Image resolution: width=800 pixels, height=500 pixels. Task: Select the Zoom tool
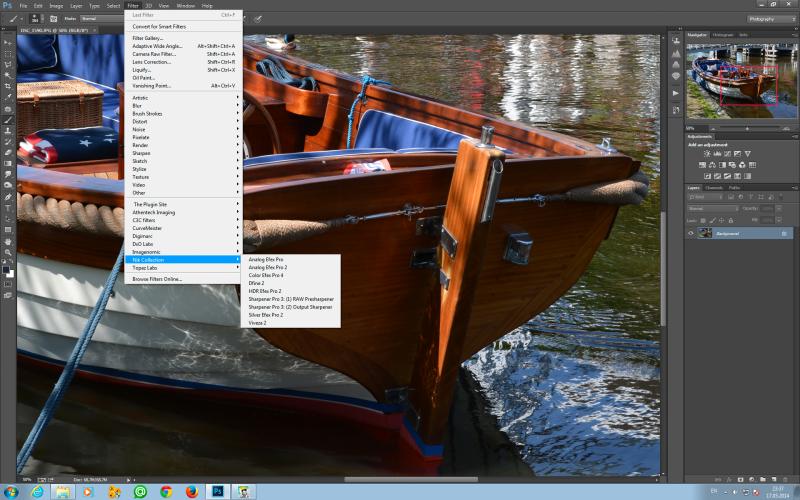point(8,252)
